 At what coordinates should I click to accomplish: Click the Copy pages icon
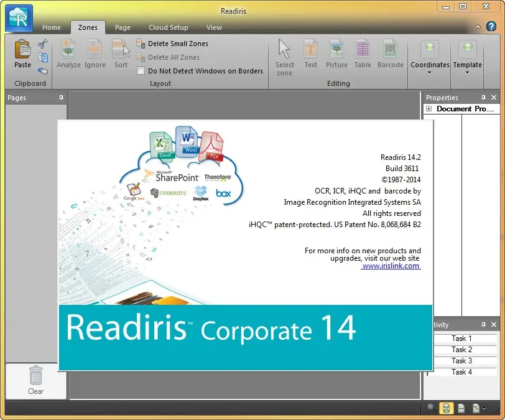point(43,58)
